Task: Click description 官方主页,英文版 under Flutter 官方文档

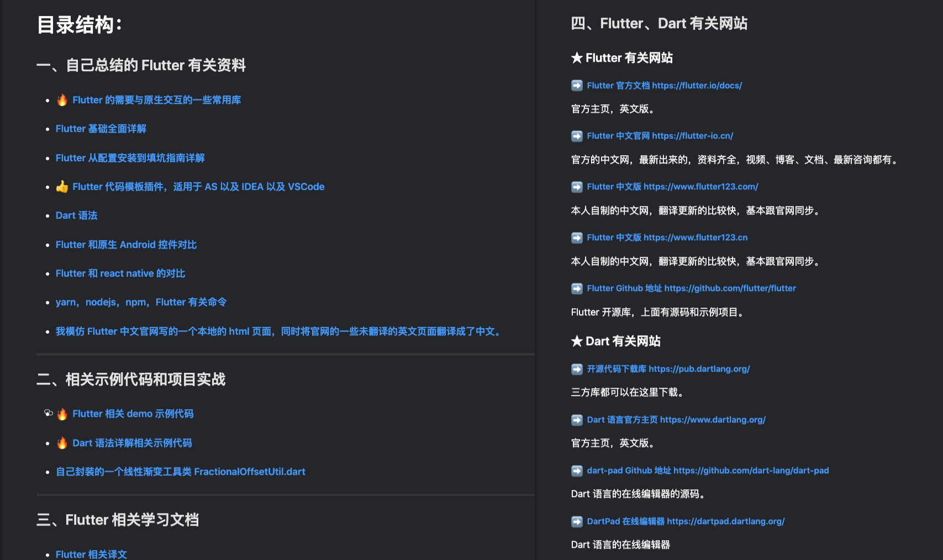Action: click(613, 109)
